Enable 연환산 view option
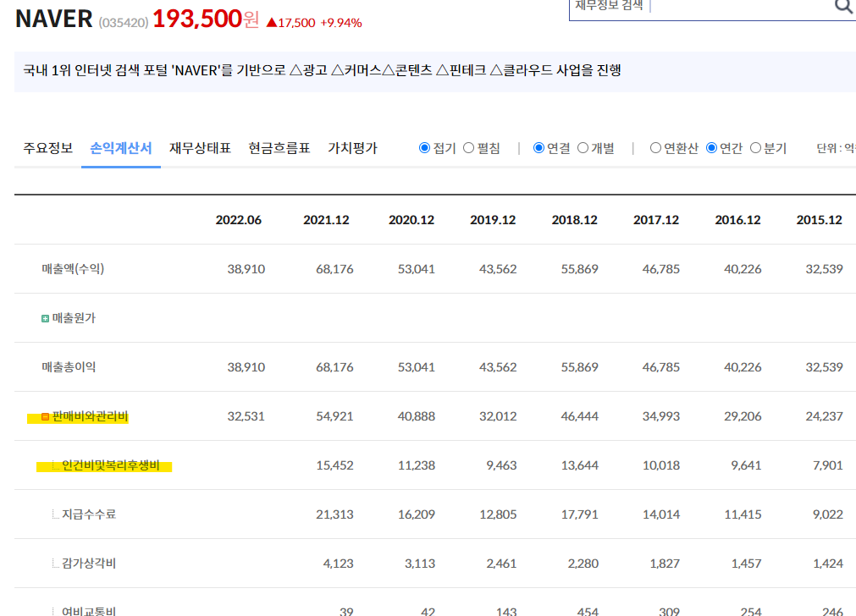Screen dimensions: 856x616 (654, 147)
